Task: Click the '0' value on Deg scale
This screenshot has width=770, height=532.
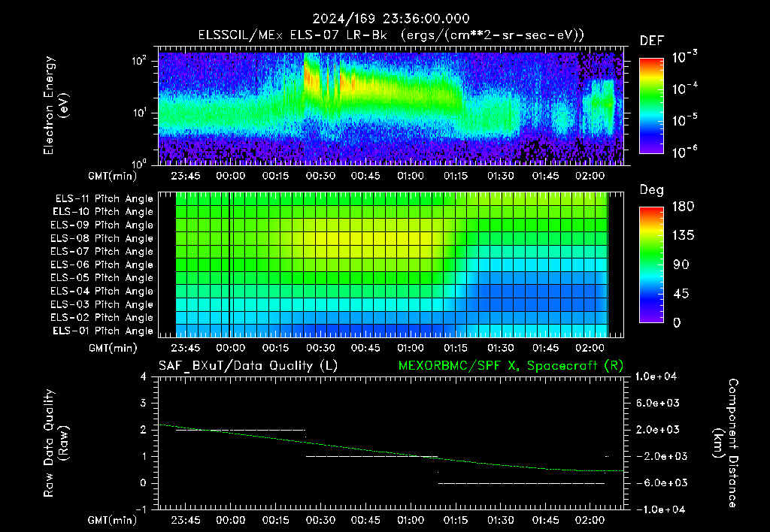Action: coord(677,322)
